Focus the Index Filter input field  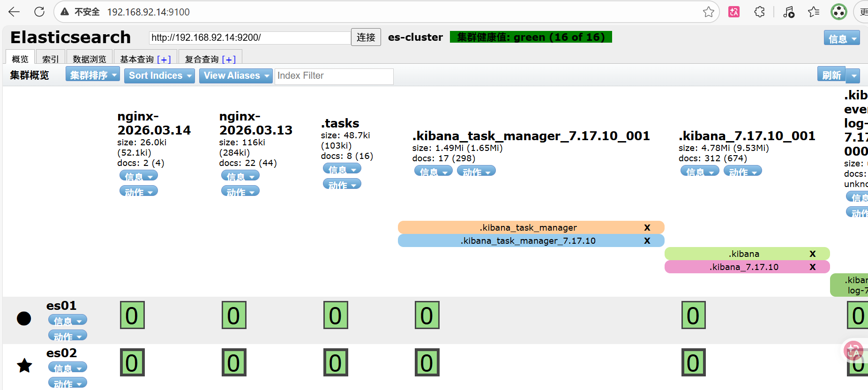tap(334, 76)
